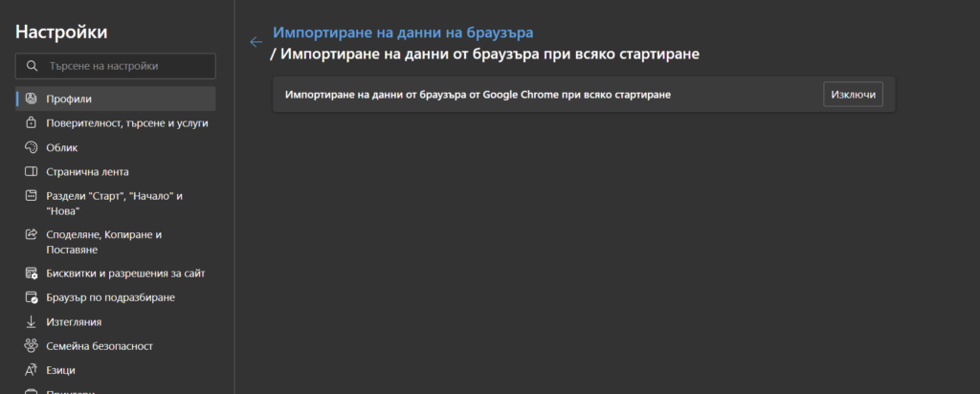Click the back arrow beside the breadcrumb
980x394 pixels.
[x=256, y=42]
